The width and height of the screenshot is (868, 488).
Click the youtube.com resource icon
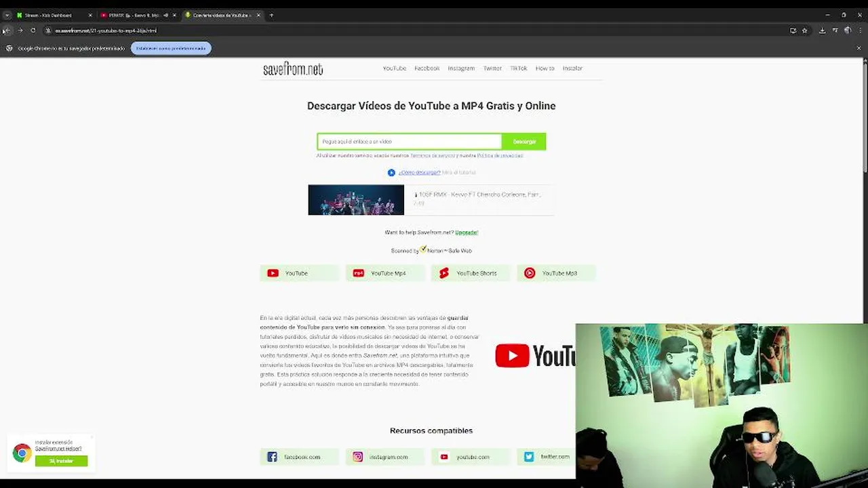[x=444, y=457]
